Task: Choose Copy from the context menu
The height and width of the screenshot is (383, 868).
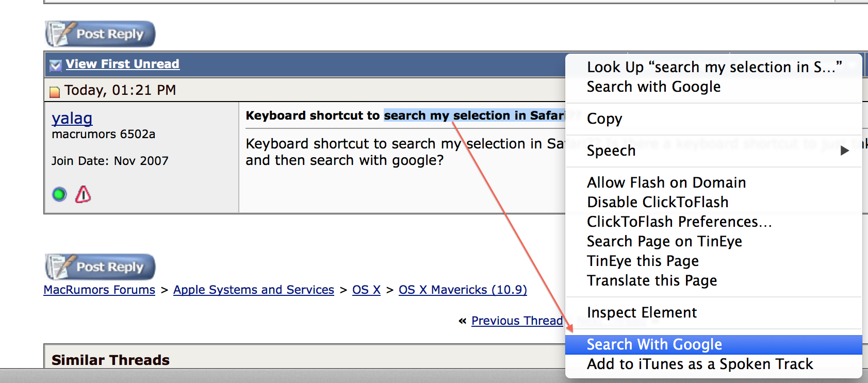Action: click(x=714, y=119)
